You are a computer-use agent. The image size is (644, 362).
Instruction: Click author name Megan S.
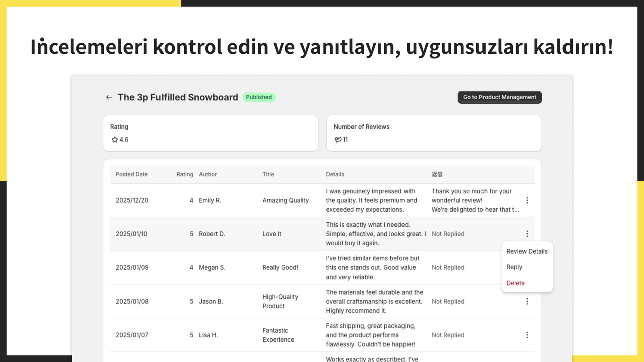[212, 267]
